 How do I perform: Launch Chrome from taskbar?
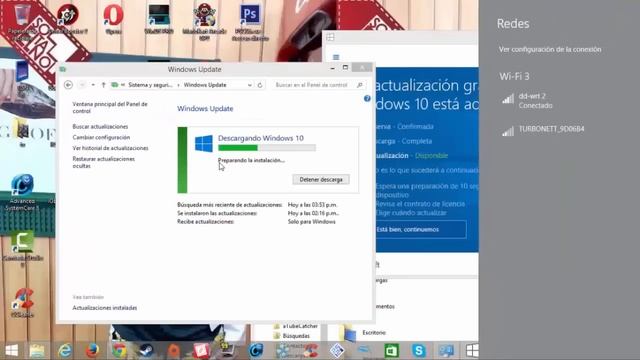pos(119,350)
